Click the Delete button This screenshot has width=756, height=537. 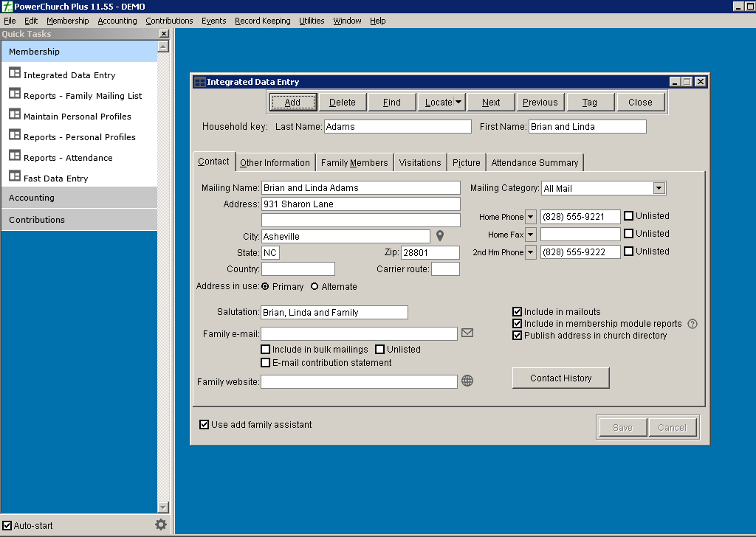coord(343,102)
